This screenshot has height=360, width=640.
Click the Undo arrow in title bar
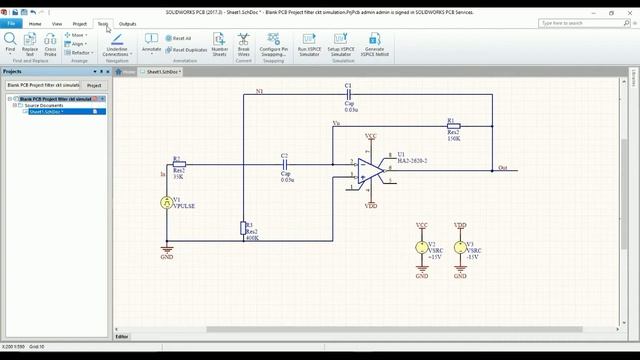[33, 12]
